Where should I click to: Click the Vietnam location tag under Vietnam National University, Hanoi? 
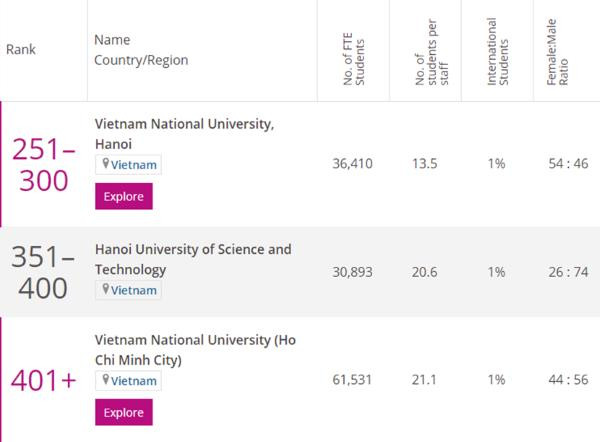click(128, 164)
